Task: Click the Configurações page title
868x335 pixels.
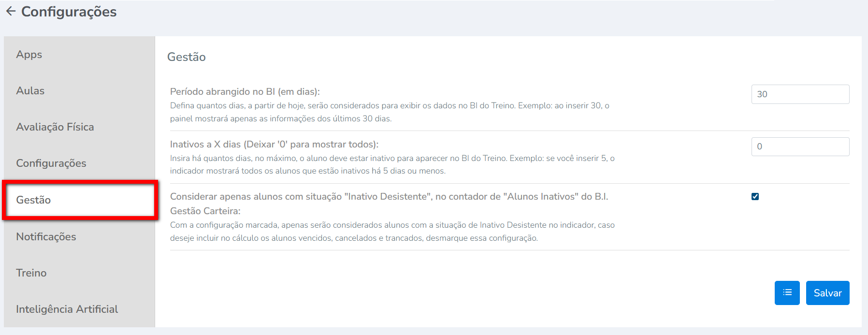Action: tap(69, 12)
